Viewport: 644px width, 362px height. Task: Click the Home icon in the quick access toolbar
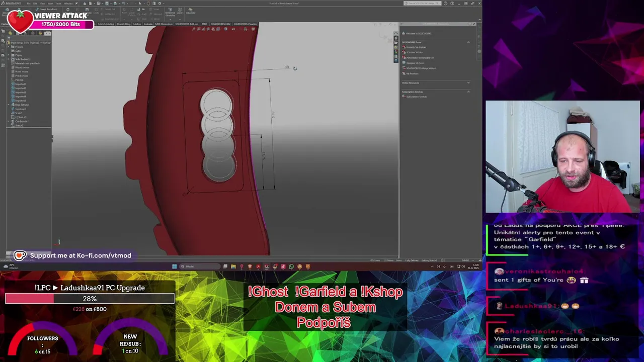point(85,4)
